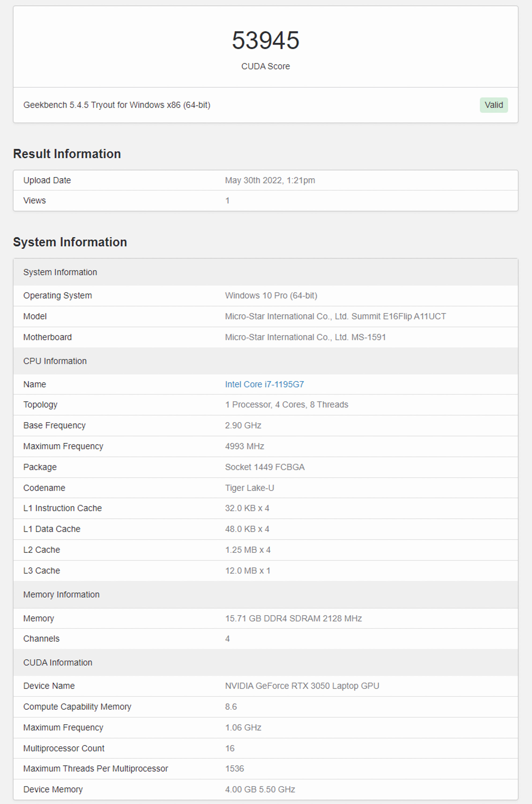Select the 48.0 KB x 4 value

[247, 529]
